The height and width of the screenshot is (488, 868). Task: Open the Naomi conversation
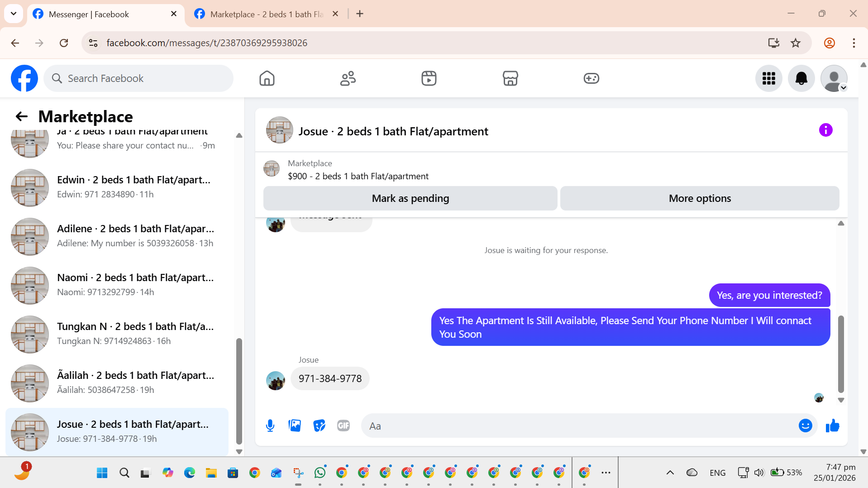coord(117,285)
